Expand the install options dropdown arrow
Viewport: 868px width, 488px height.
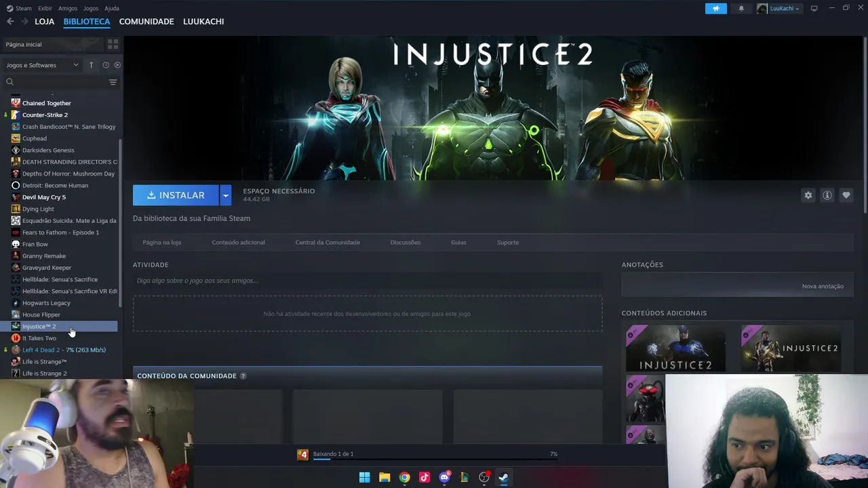tap(226, 195)
